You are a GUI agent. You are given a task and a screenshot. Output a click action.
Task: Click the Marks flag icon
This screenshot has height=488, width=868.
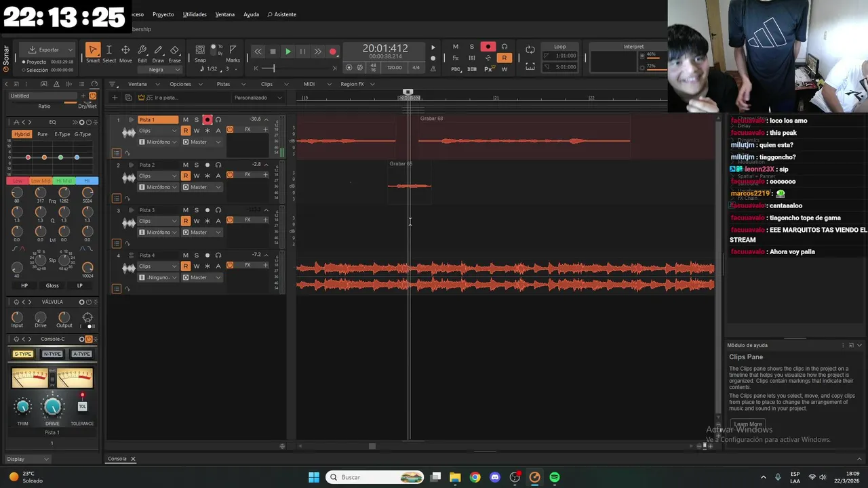point(233,49)
